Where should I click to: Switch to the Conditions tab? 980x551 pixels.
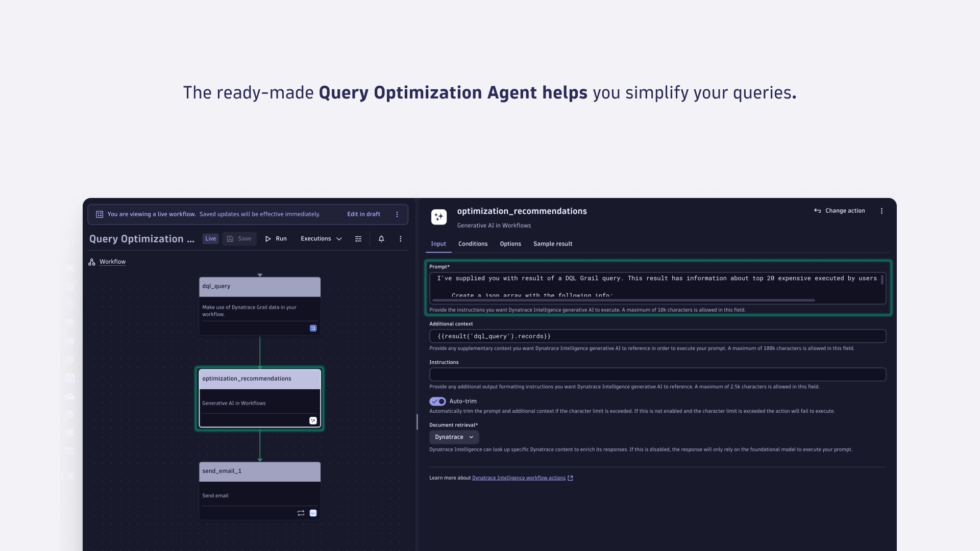click(473, 244)
